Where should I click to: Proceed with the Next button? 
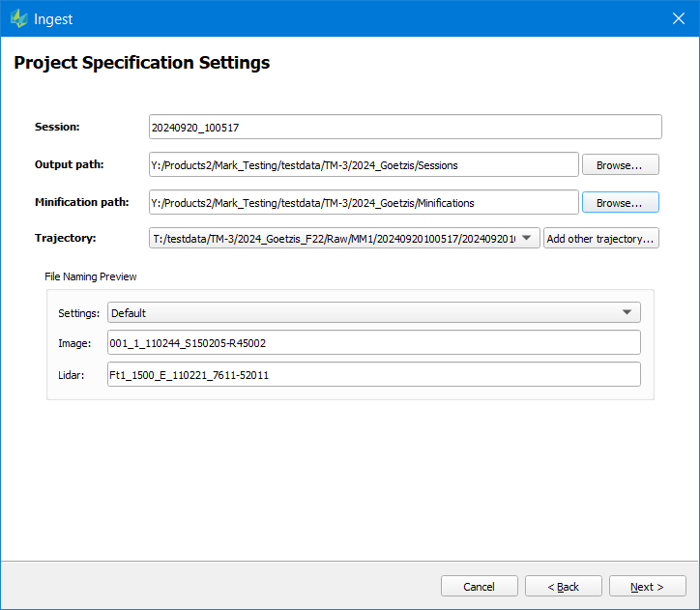647,587
